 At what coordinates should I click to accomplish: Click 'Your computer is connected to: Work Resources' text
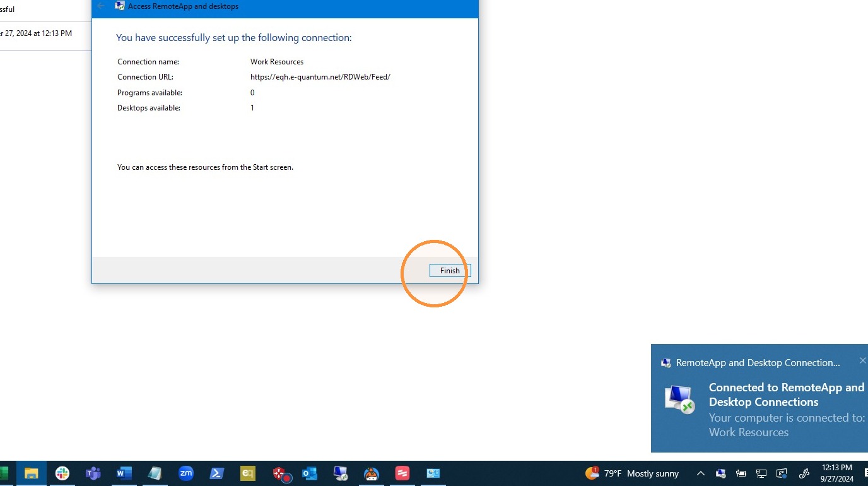[786, 425]
